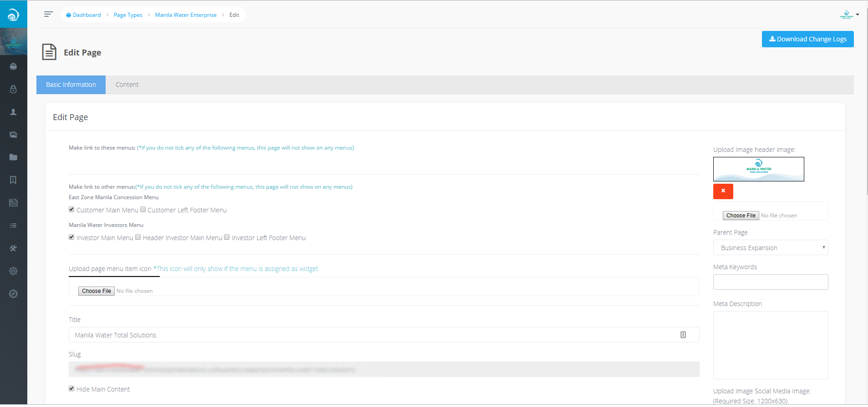Screen dimensions: 868x407
Task: Go to Dashboard in the breadcrumb
Action: [x=84, y=15]
